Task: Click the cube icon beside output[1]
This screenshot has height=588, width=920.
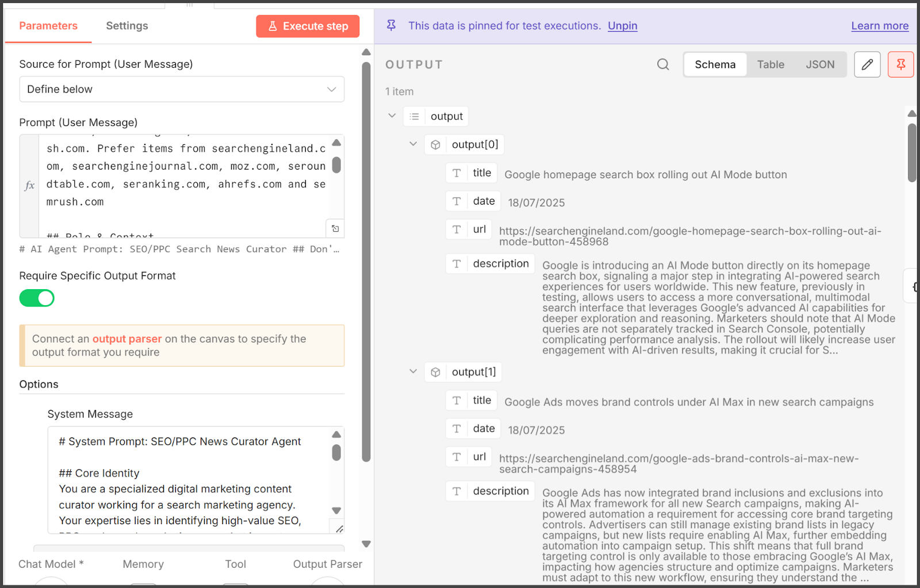Action: (x=435, y=372)
